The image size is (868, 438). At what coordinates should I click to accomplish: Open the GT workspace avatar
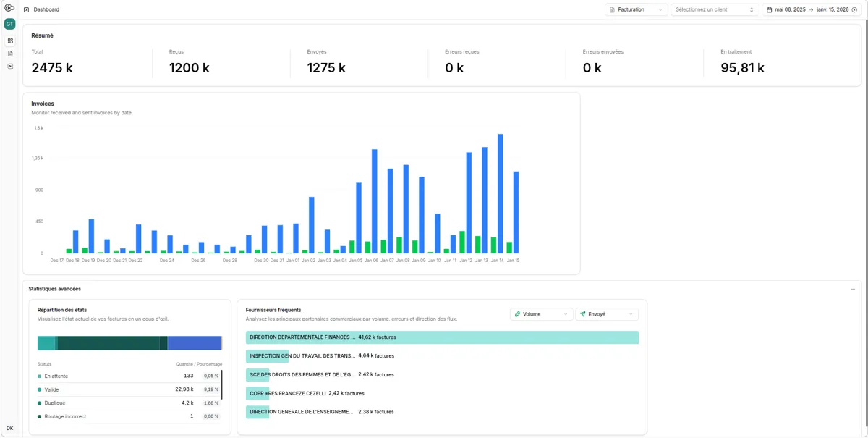(9, 24)
